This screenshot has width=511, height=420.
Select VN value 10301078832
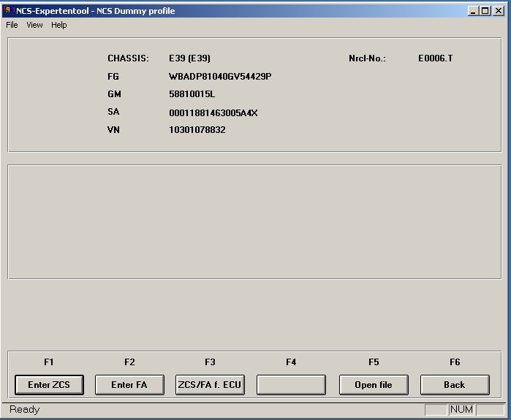click(197, 130)
